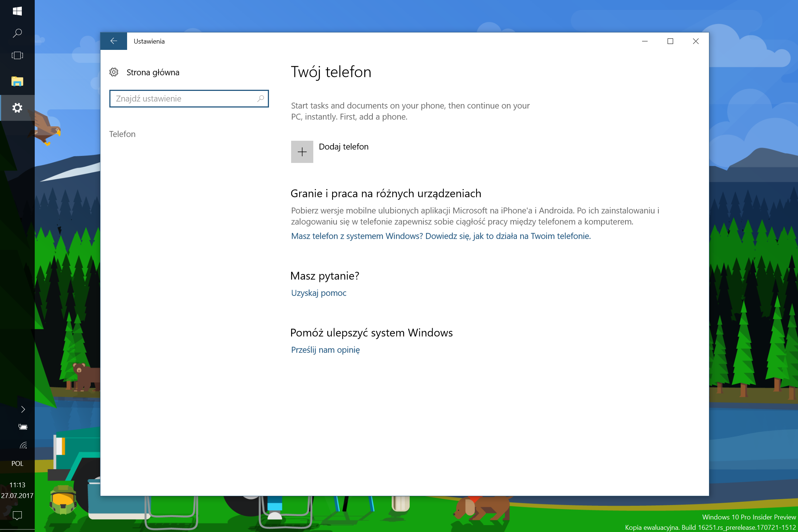Image resolution: width=798 pixels, height=532 pixels.
Task: Open the Uzyskaj pomoc help link
Action: point(319,293)
